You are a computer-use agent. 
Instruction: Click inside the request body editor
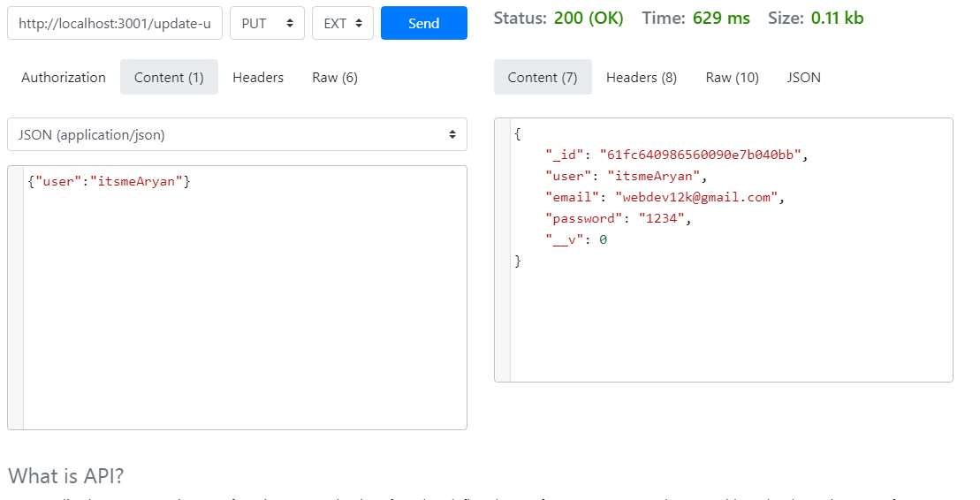[x=237, y=298]
